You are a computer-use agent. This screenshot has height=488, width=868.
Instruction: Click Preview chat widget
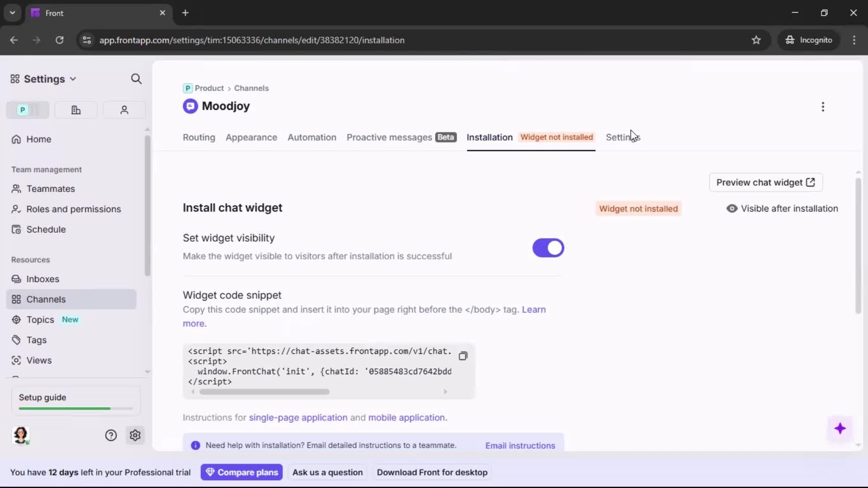click(x=766, y=183)
